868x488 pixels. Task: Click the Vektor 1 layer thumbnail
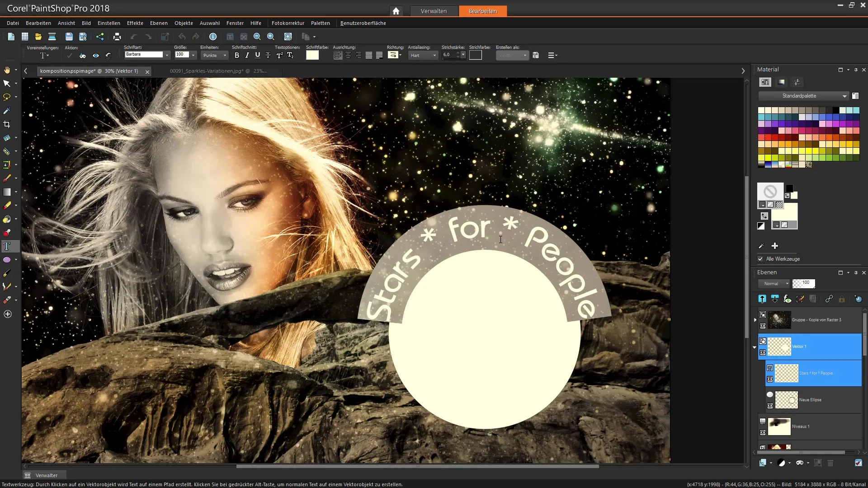[x=779, y=347]
